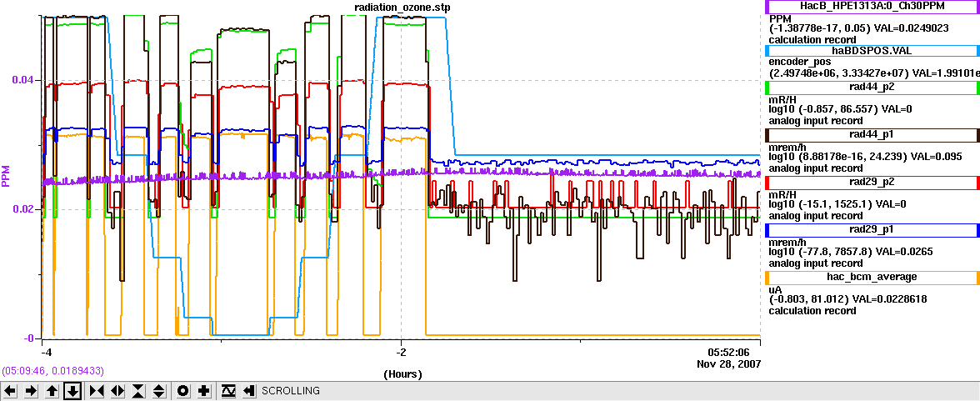Select the rad29_p2 curve legend

coord(872,183)
